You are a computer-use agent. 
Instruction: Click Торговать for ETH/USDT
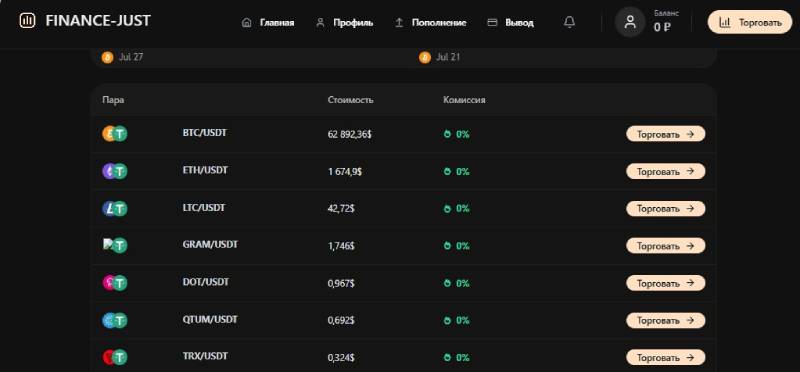[x=665, y=171]
